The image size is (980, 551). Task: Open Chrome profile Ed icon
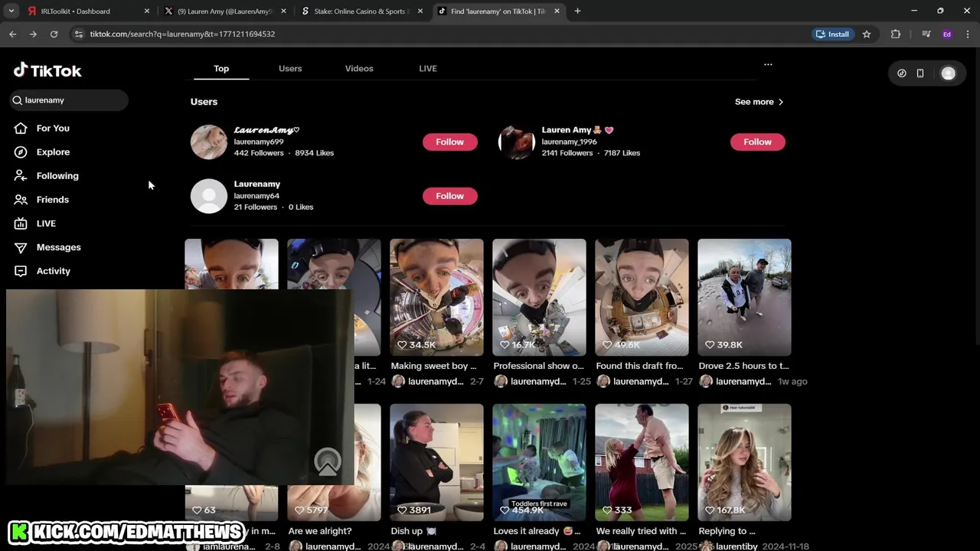pyautogui.click(x=947, y=34)
